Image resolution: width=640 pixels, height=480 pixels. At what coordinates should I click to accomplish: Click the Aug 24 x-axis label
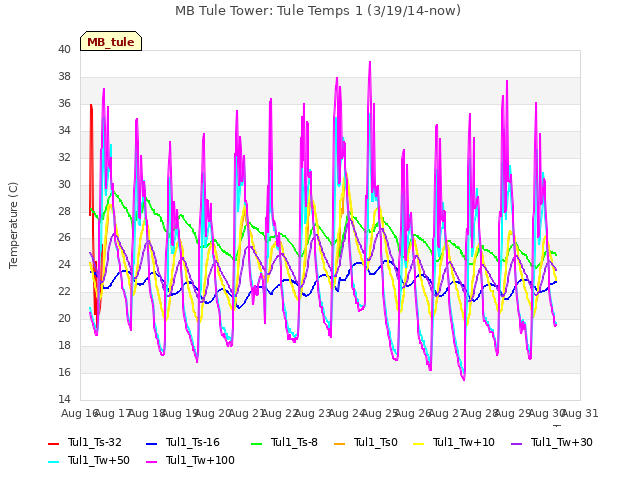[x=347, y=413]
